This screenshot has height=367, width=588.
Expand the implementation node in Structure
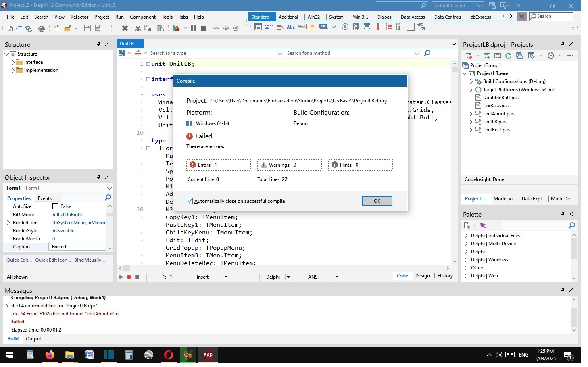[13, 70]
